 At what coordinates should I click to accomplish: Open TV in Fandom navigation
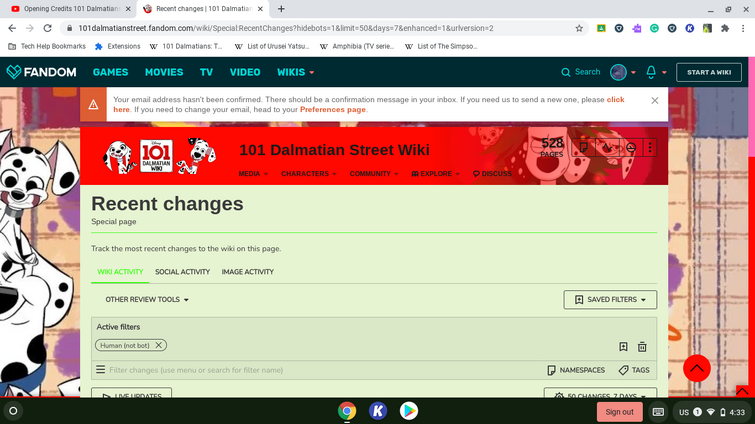[x=207, y=72]
